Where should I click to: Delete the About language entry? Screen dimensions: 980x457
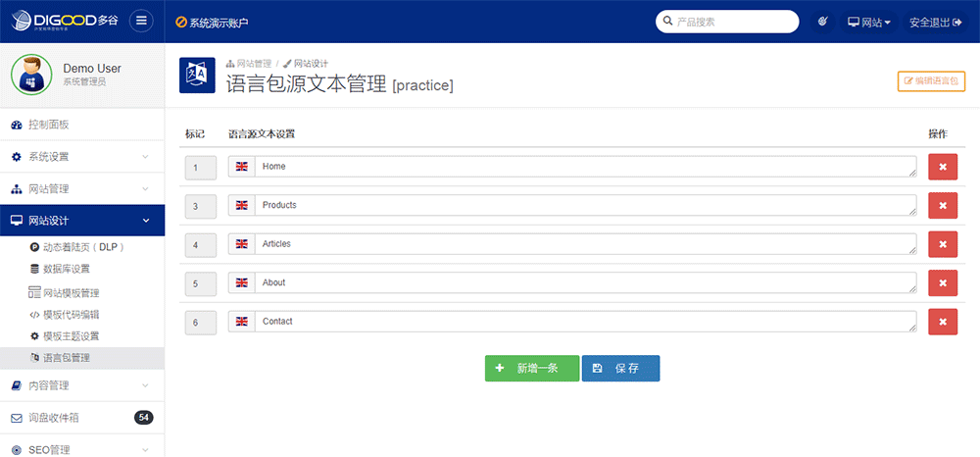(x=943, y=283)
